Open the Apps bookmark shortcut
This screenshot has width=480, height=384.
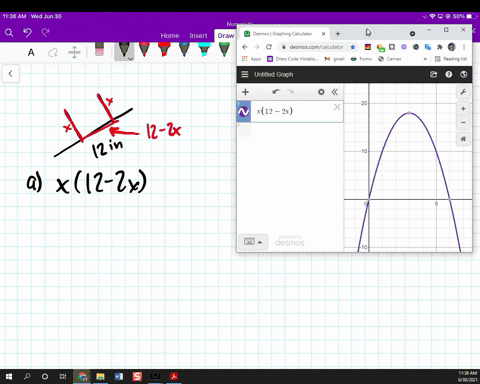coord(252,59)
